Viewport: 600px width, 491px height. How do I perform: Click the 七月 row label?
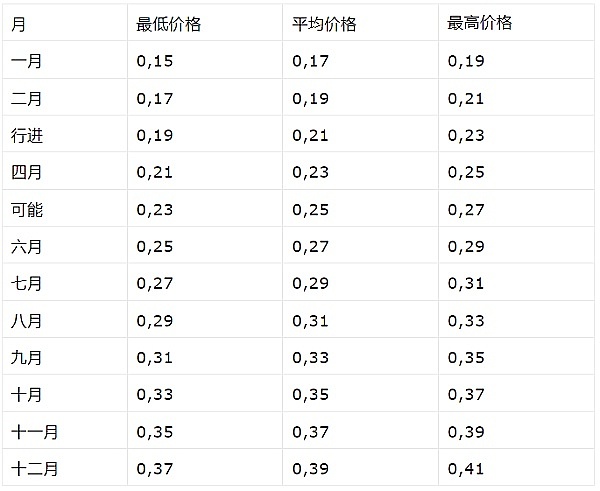tap(27, 284)
